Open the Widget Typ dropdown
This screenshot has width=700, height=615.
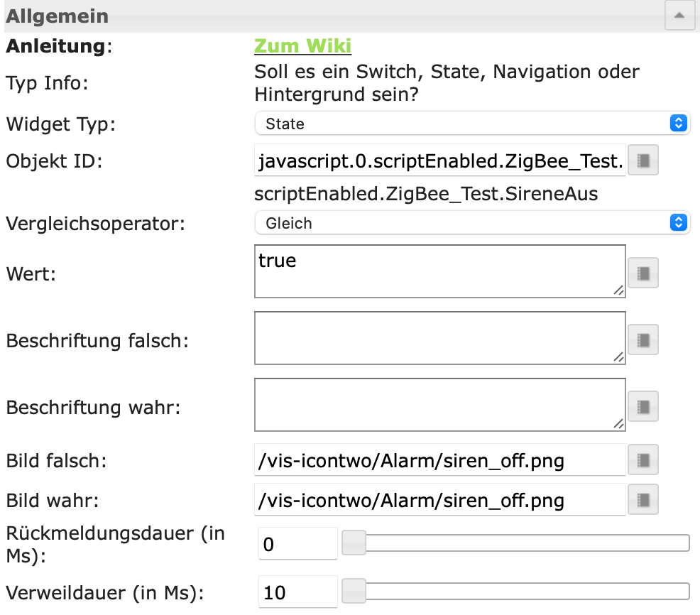472,124
